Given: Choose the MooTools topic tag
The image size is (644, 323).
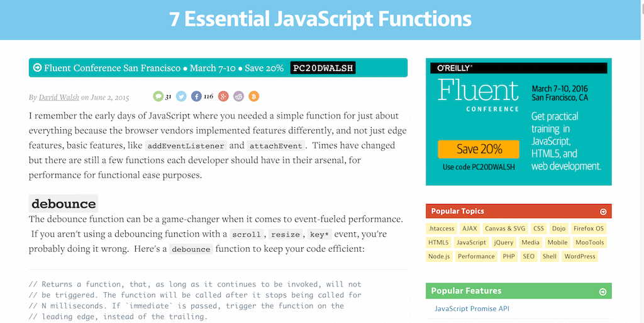Looking at the screenshot, I should pyautogui.click(x=589, y=242).
